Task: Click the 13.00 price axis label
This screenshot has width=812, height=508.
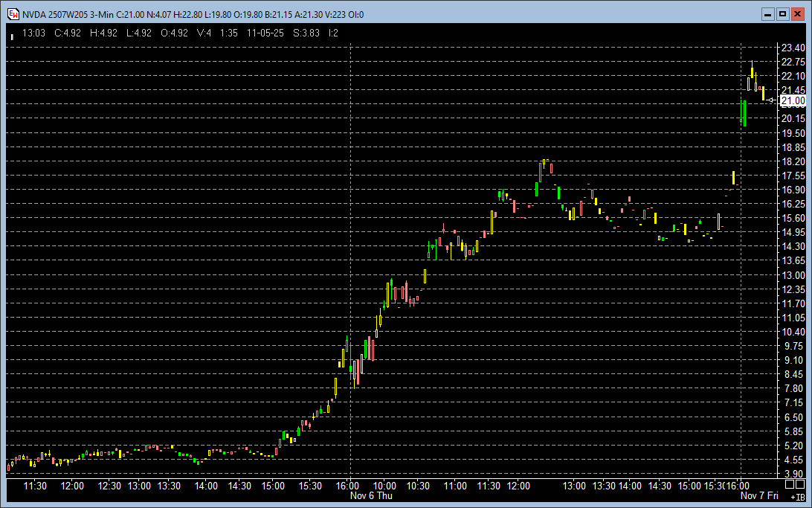Action: [x=792, y=275]
